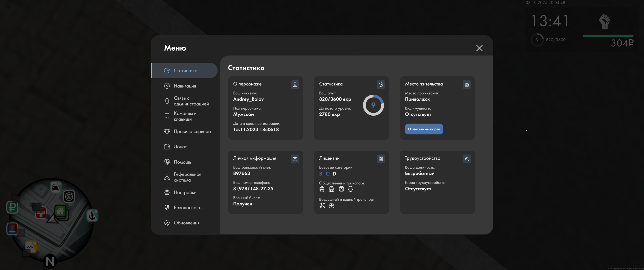The height and width of the screenshot is (270, 644).
Task: Select Правила сервера in the sidebar
Action: point(192,131)
